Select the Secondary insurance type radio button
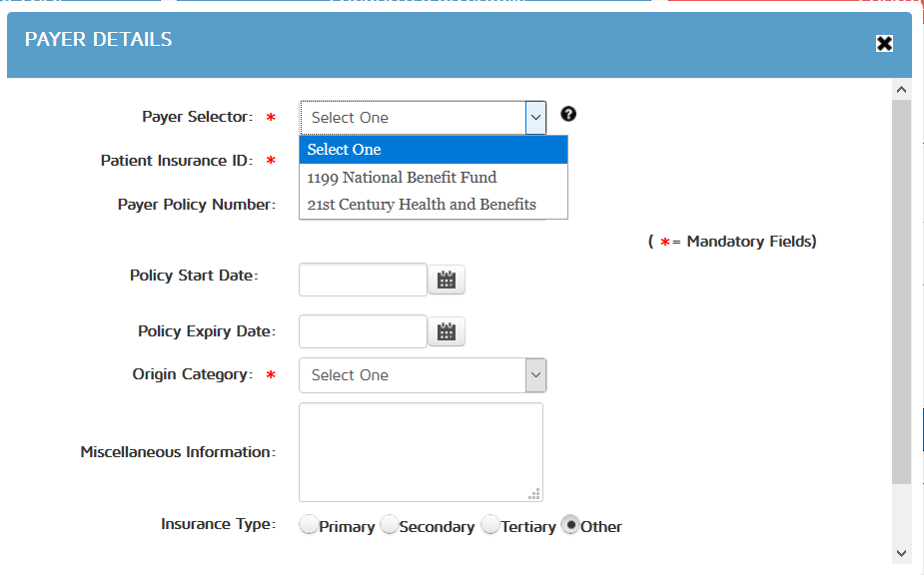The height and width of the screenshot is (575, 924). point(389,525)
